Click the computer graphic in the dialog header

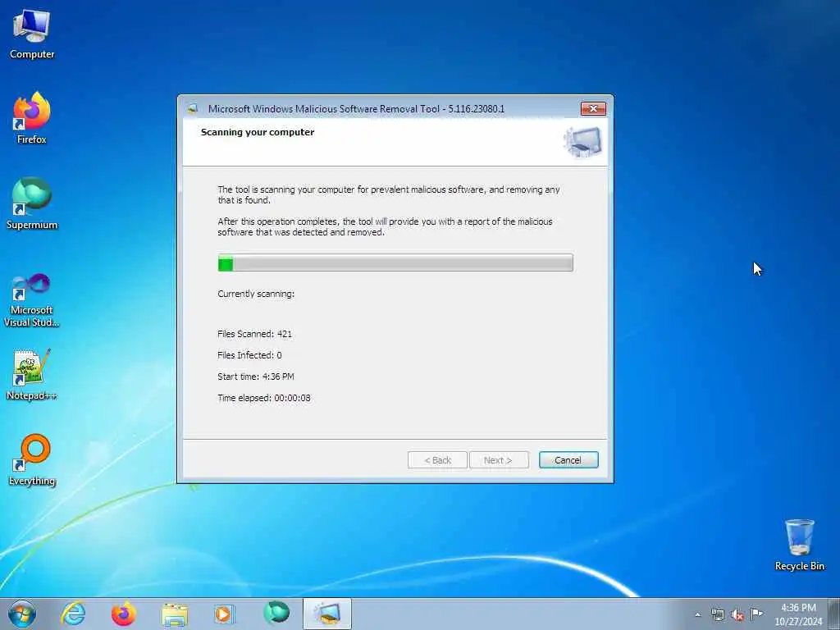582,142
